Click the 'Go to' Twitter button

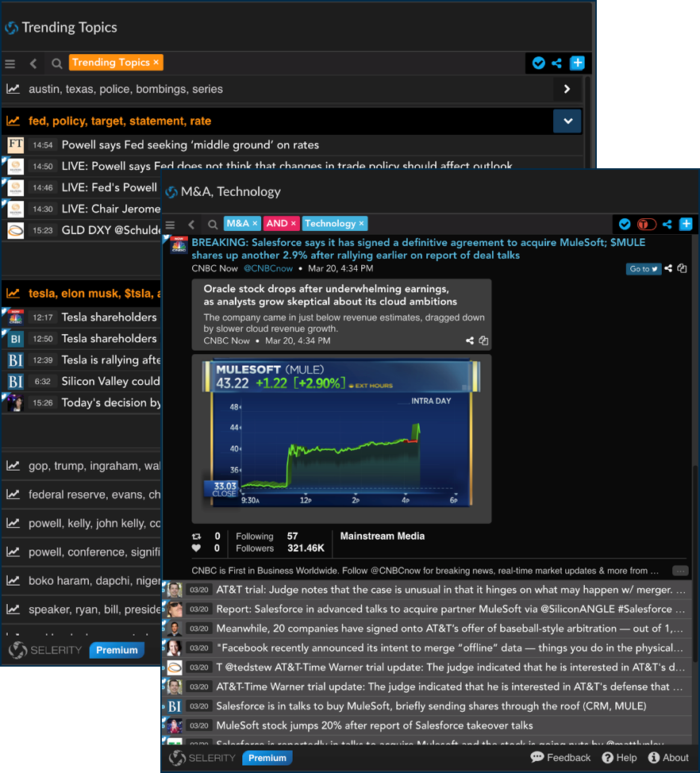[x=644, y=269]
